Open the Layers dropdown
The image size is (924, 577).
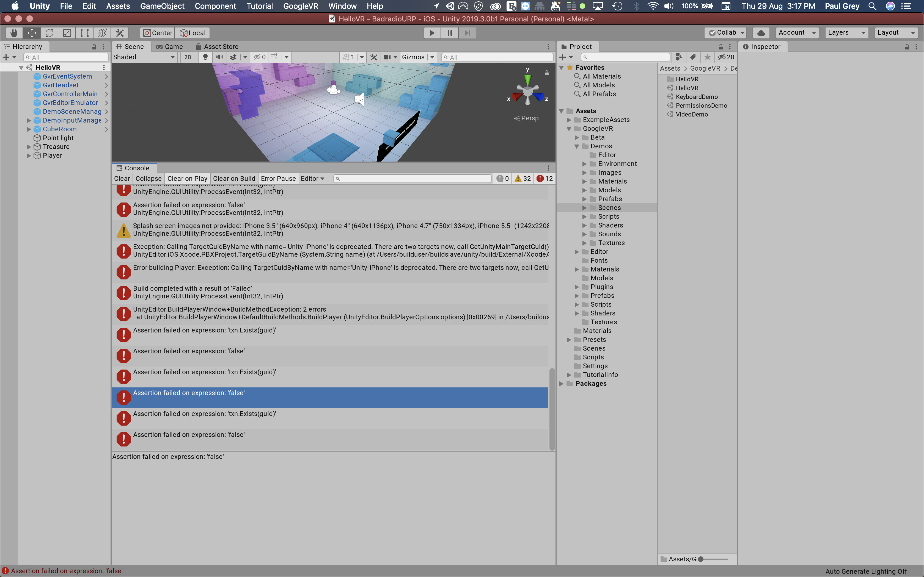(x=846, y=33)
